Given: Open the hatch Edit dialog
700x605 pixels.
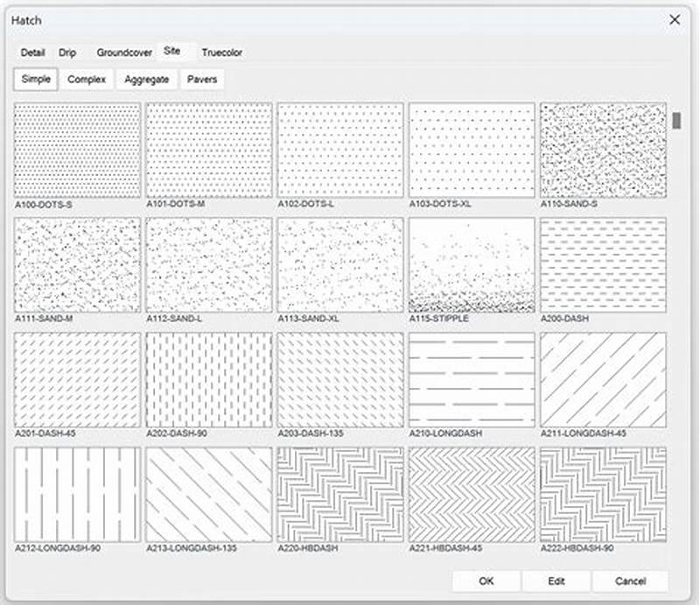Looking at the screenshot, I should coord(557,580).
